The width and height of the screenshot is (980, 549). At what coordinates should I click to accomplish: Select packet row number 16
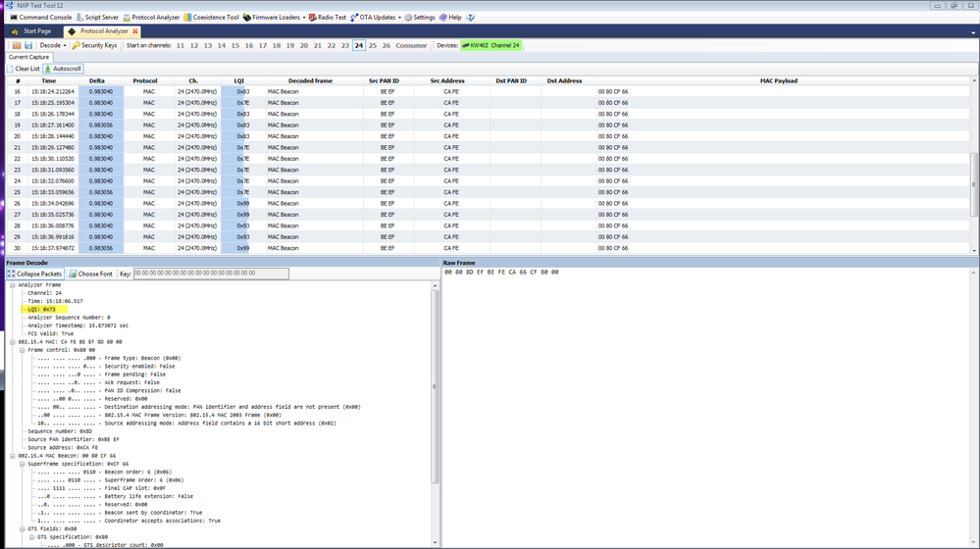point(488,92)
